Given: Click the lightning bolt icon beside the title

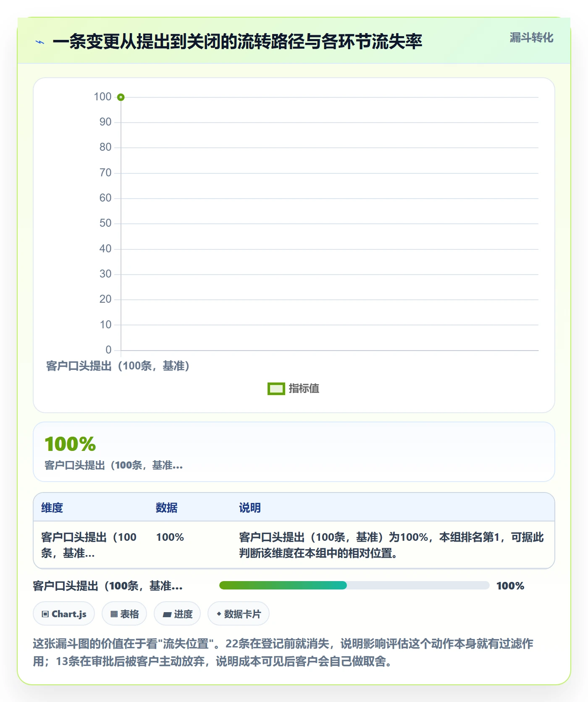Looking at the screenshot, I should (x=40, y=42).
